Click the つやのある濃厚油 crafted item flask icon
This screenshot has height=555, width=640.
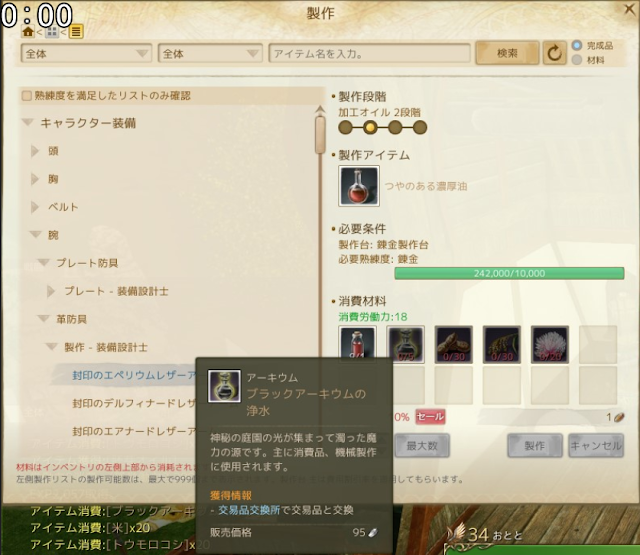[359, 186]
